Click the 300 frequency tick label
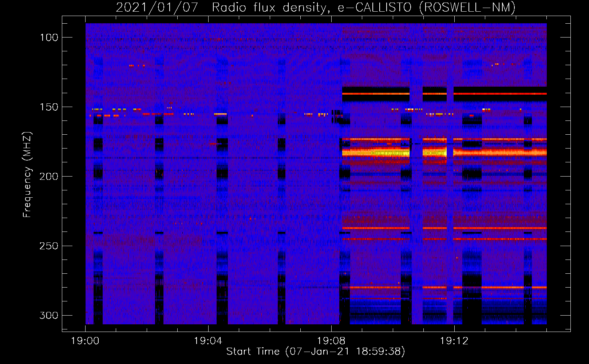Image resolution: width=589 pixels, height=364 pixels. click(49, 315)
